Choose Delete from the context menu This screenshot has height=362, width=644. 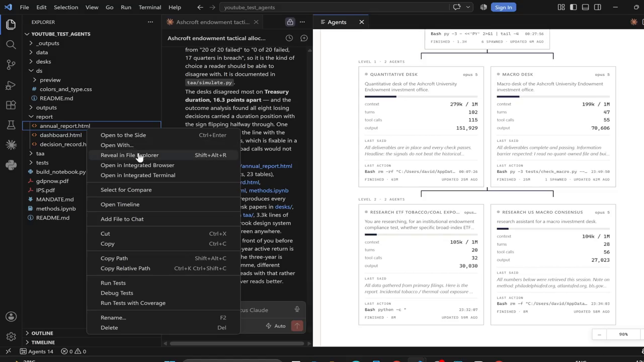click(164, 327)
